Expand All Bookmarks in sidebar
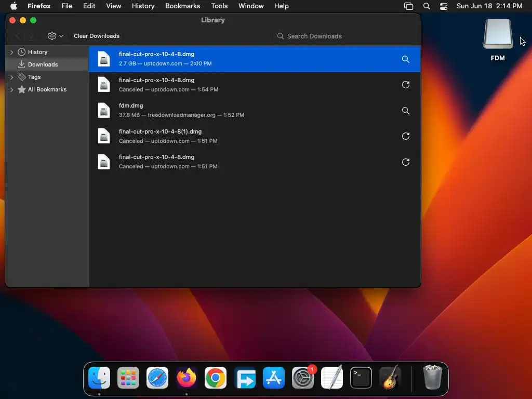This screenshot has height=399, width=532. [x=11, y=89]
